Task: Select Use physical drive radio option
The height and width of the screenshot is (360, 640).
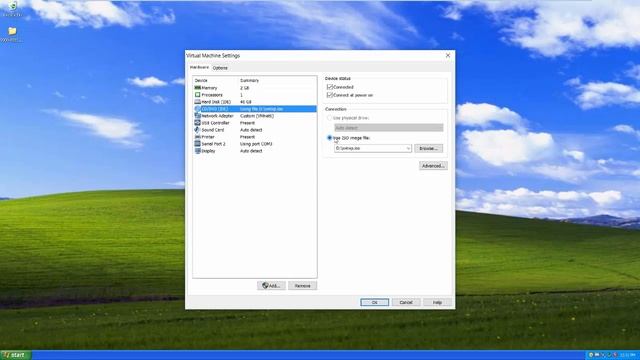Action: (x=329, y=118)
